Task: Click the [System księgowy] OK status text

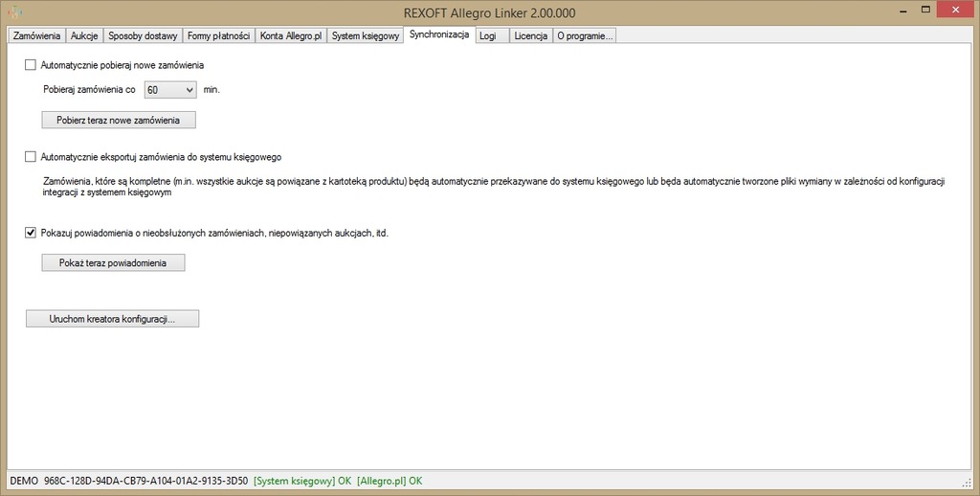Action: 302,481
